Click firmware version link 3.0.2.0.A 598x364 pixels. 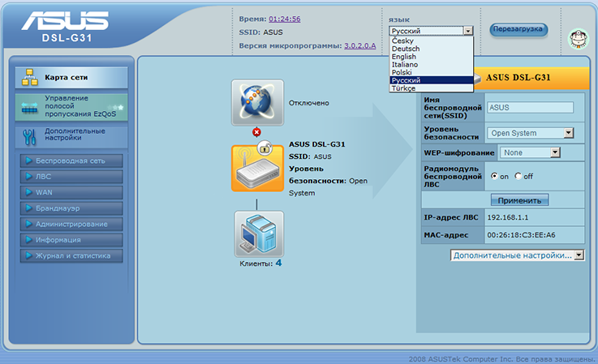pos(360,45)
